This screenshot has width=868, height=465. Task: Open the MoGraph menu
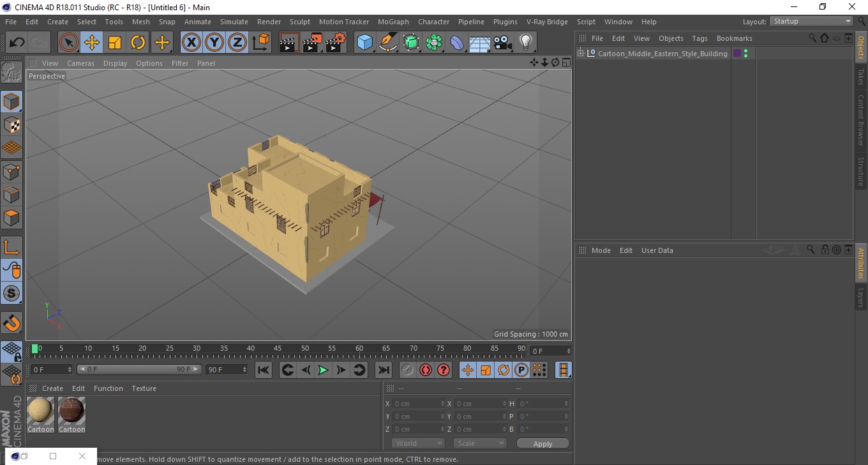(393, 22)
